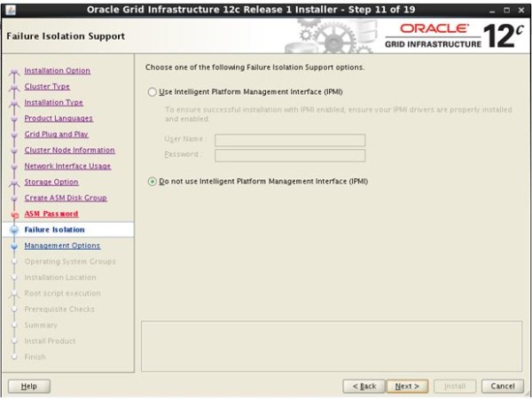The width and height of the screenshot is (532, 399).
Task: Click the Cancel button
Action: (503, 386)
